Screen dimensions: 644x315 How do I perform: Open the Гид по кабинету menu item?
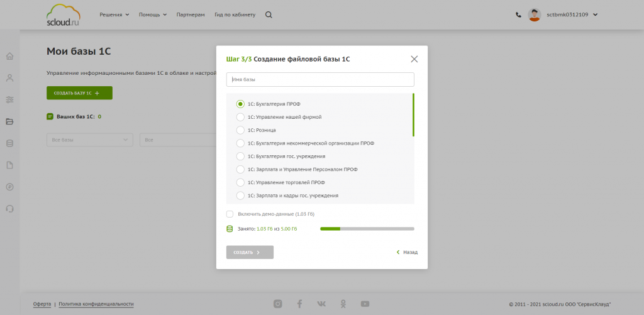pos(235,15)
